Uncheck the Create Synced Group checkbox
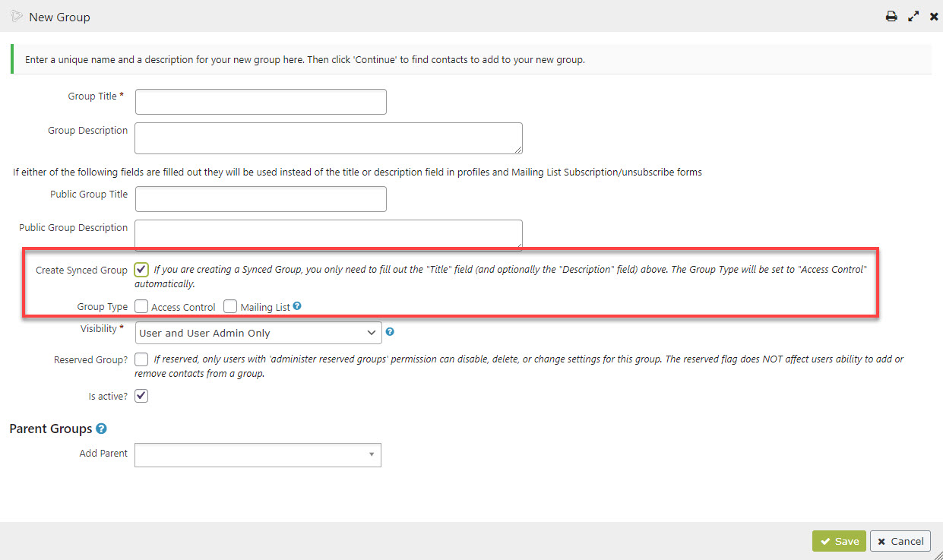943x560 pixels. click(141, 270)
